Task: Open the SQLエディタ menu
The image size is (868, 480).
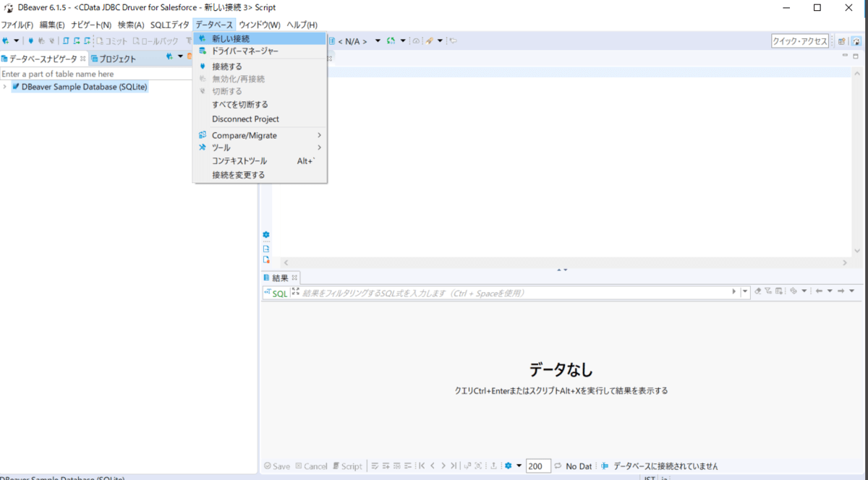Action: [x=170, y=25]
